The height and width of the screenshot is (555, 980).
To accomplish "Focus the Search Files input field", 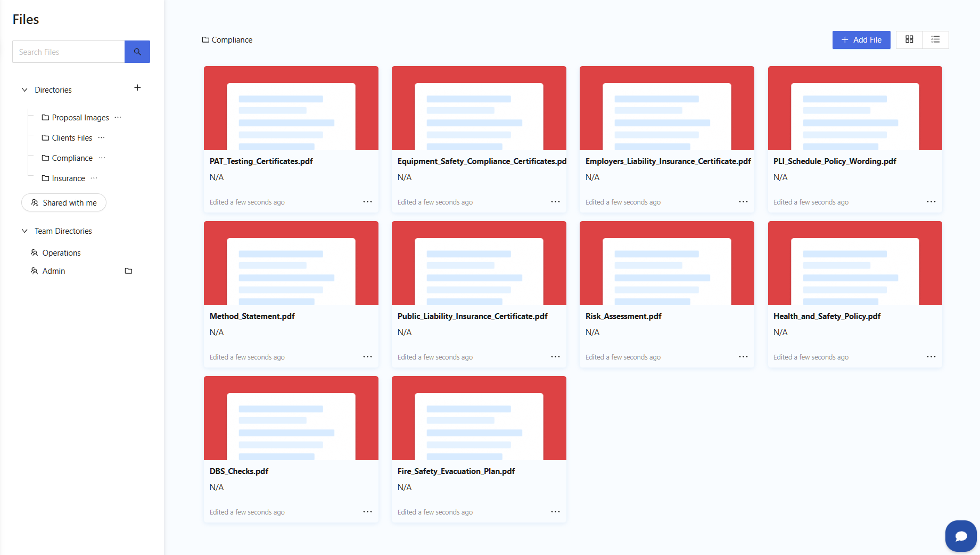I will (x=69, y=52).
